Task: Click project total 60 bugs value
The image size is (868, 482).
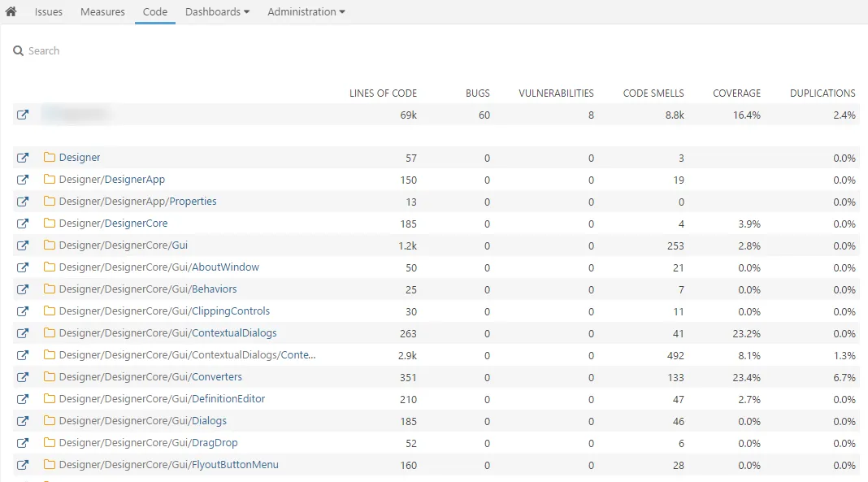Action: 484,115
